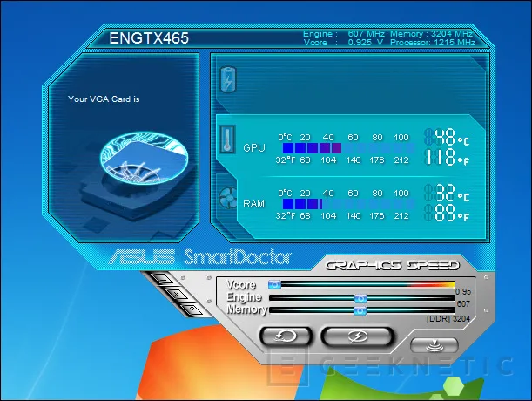Click the 0.95 Vcore slider value
The image size is (532, 401).
click(463, 291)
